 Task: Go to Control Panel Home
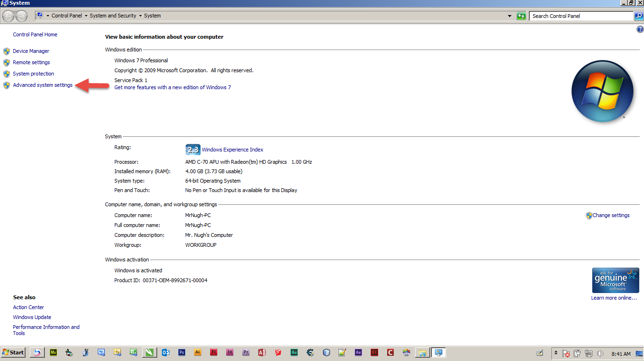click(35, 34)
